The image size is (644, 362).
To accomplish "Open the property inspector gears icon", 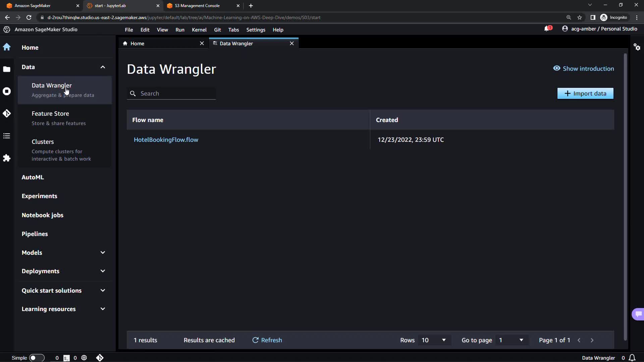I will 637,47.
